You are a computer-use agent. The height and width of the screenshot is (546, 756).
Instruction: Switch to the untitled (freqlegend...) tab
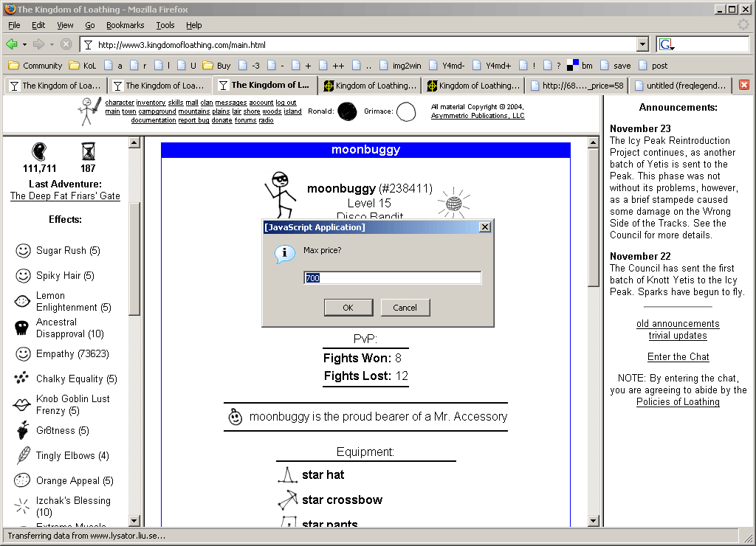pos(680,86)
